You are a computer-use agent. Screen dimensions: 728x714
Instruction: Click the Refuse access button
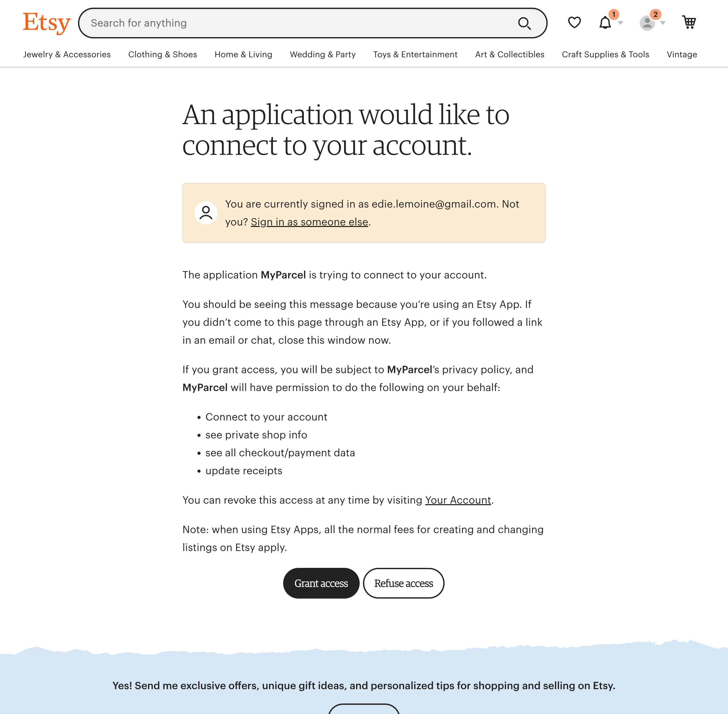click(403, 582)
